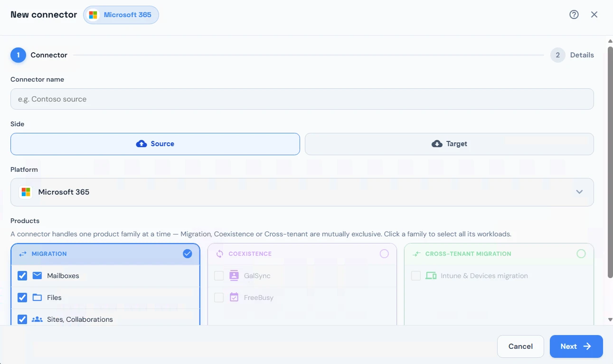Click the COEXISTENCE header text
The image size is (613, 364).
pyautogui.click(x=250, y=254)
